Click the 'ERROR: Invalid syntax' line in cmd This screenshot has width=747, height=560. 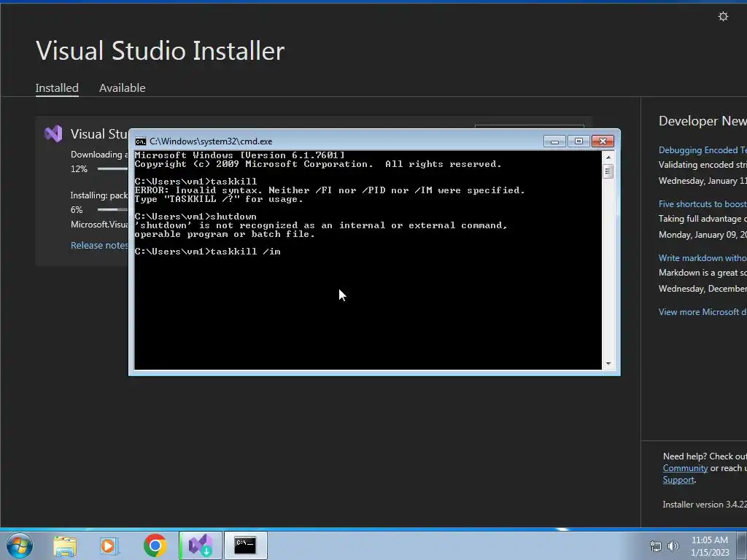pyautogui.click(x=330, y=190)
